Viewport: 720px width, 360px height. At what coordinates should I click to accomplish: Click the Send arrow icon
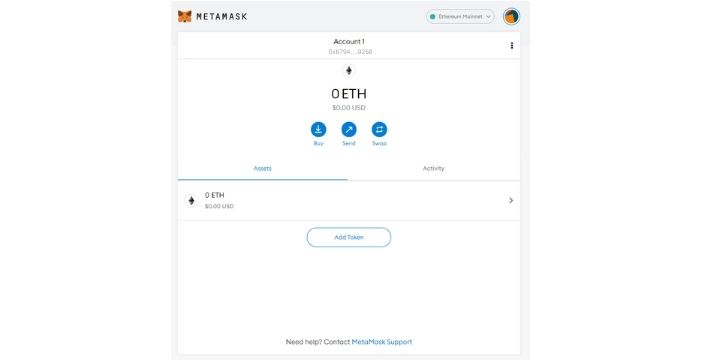(349, 129)
